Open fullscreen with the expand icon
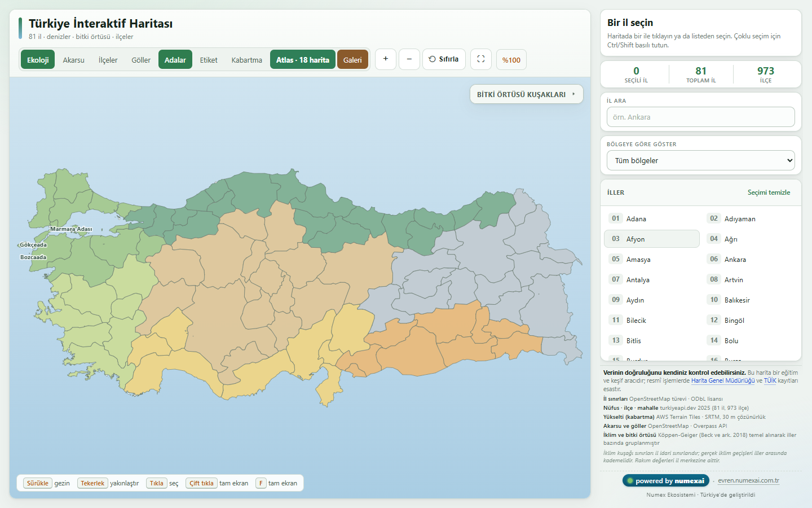 pyautogui.click(x=481, y=59)
